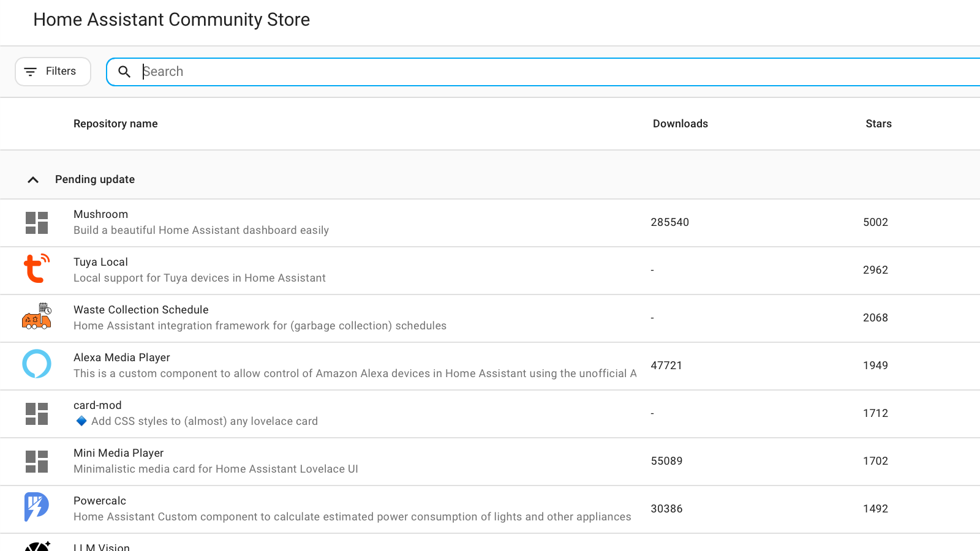Click the Tuya Local logo icon

pyautogui.click(x=37, y=269)
